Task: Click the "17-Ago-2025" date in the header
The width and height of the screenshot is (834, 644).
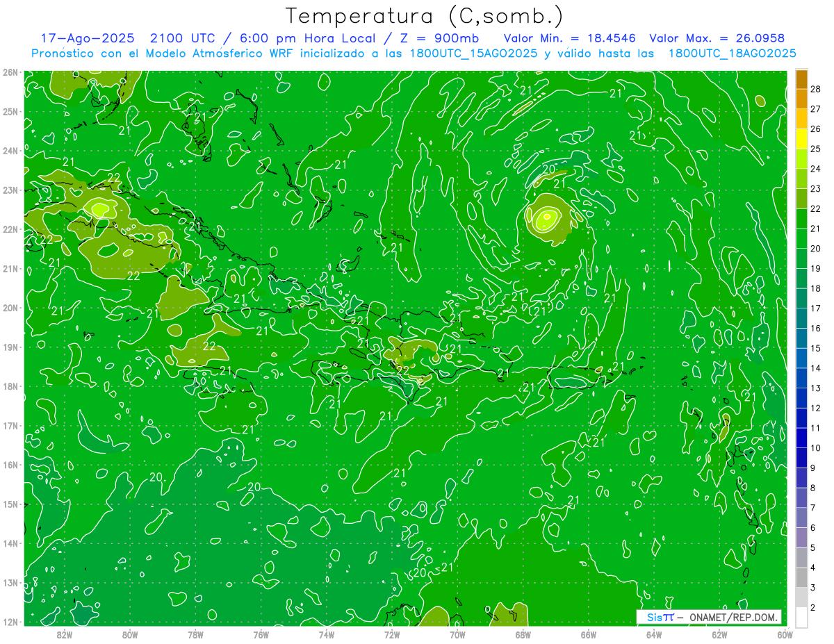Action: 88,38
